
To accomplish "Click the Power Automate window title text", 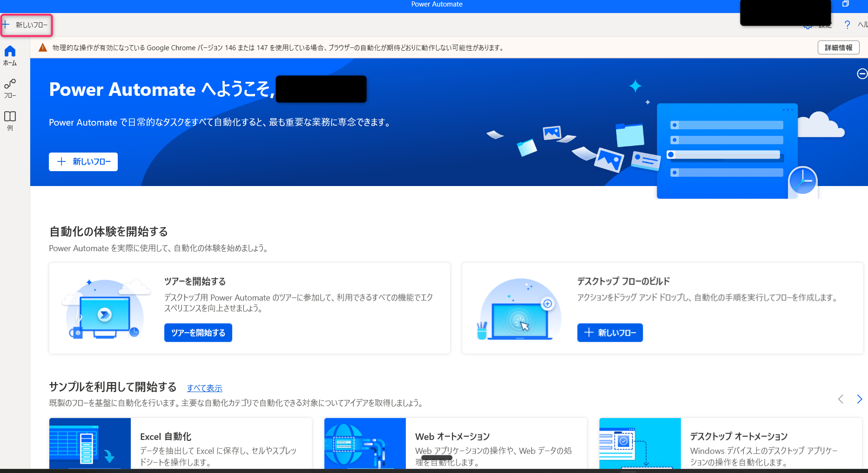I will pyautogui.click(x=437, y=4).
